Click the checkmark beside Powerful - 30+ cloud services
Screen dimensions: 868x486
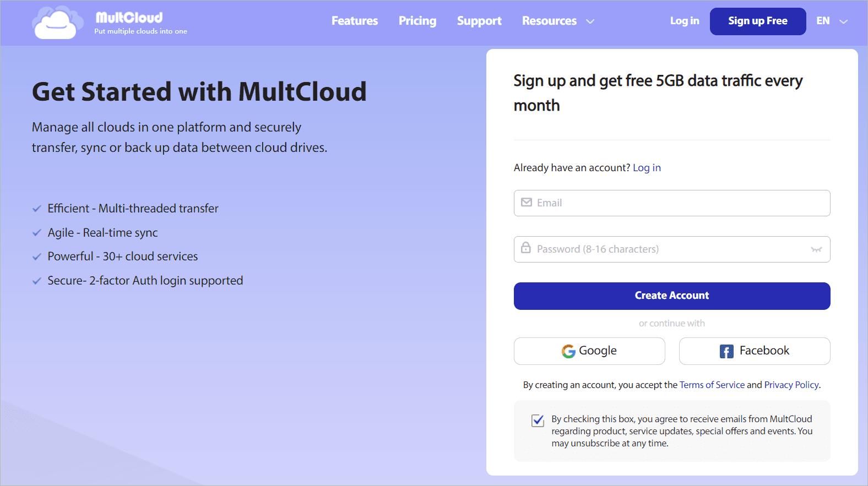pyautogui.click(x=37, y=256)
